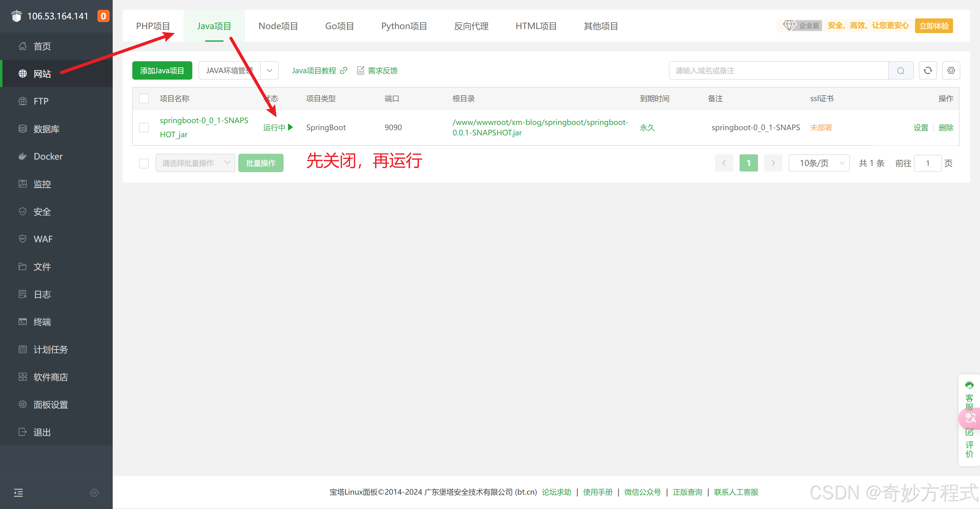Open the 联系人工客服 footer link
Image resolution: width=980 pixels, height=509 pixels.
tap(736, 492)
